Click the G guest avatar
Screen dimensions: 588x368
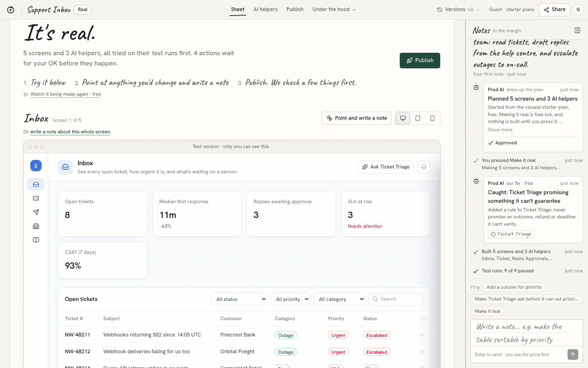(x=578, y=10)
